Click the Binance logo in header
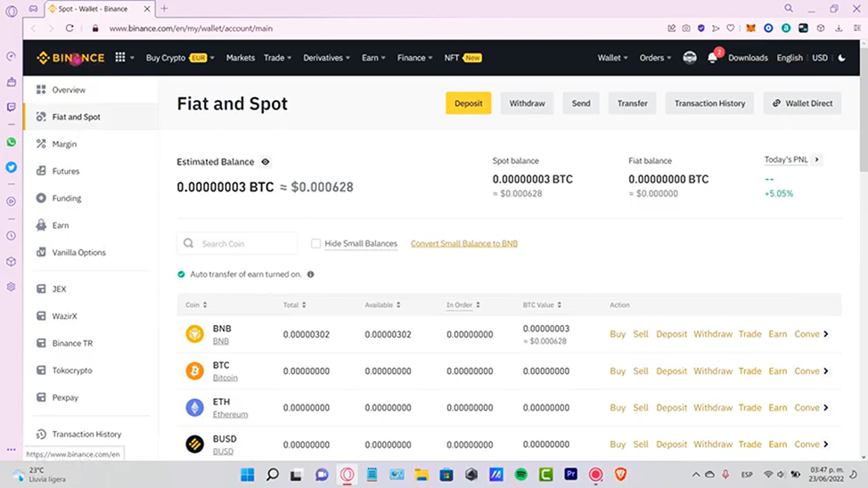 tap(71, 58)
